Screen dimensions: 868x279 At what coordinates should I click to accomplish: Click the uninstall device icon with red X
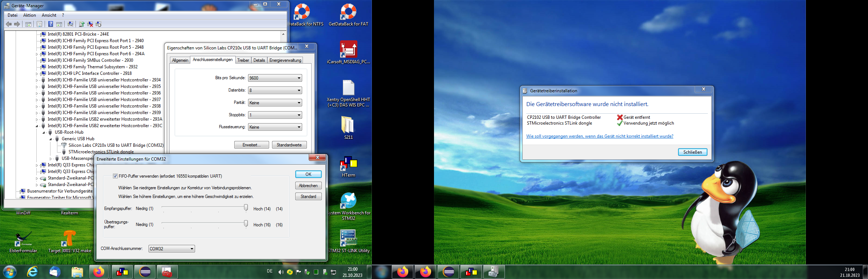90,24
